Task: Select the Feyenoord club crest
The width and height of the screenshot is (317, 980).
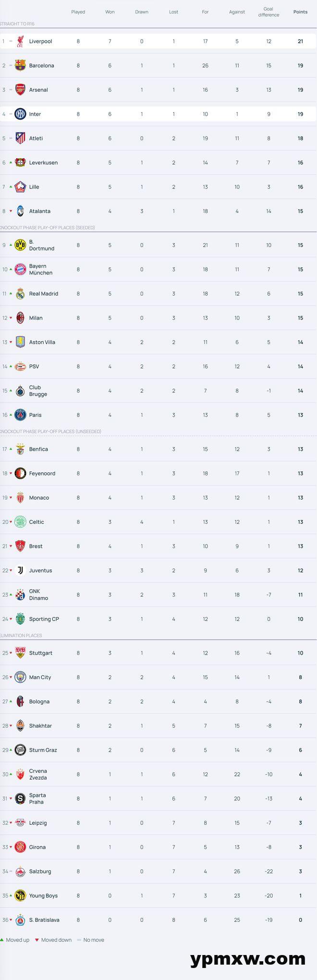Action: click(x=20, y=473)
